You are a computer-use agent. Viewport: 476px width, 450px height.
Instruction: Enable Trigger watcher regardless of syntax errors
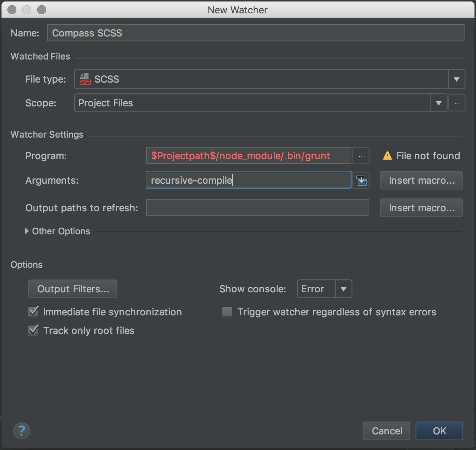point(227,312)
